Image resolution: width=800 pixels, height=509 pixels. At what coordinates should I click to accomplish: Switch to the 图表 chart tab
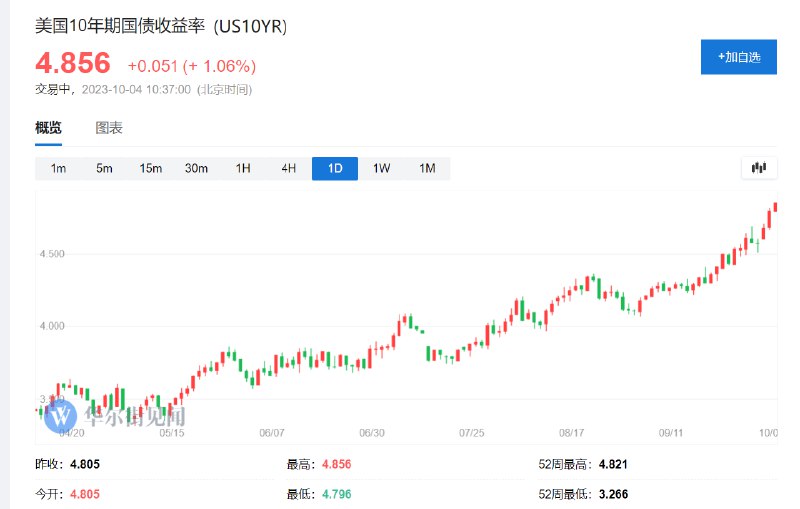click(109, 128)
